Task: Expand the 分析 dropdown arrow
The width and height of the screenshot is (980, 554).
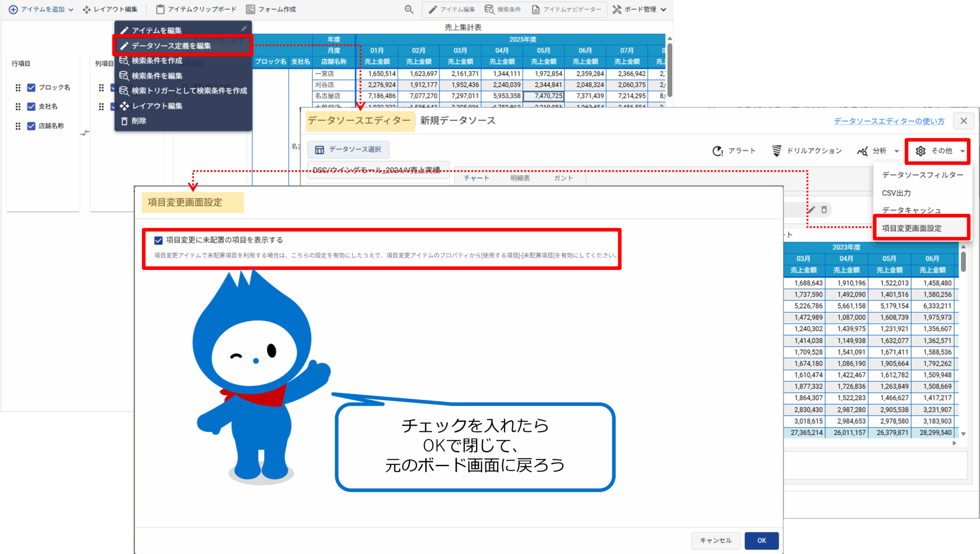Action: pyautogui.click(x=896, y=151)
